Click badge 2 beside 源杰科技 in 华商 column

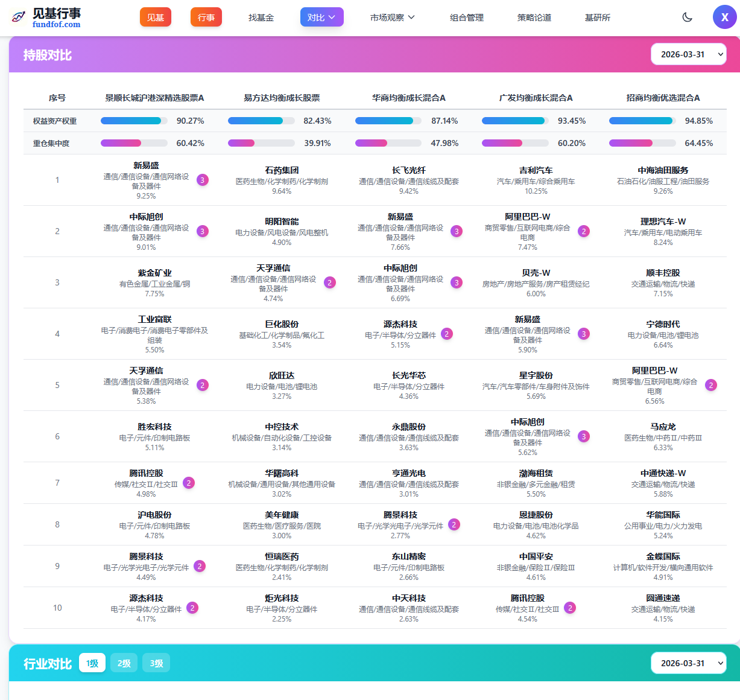pyautogui.click(x=447, y=334)
